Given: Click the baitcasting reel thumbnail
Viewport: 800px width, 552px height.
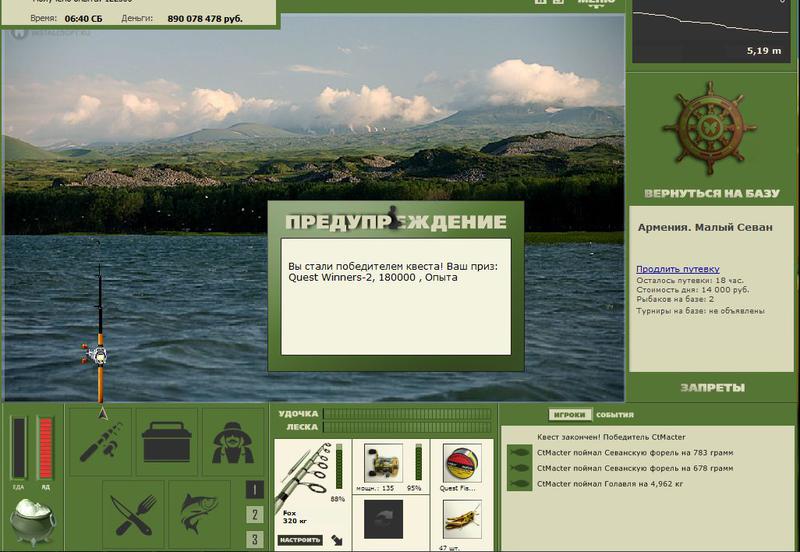Looking at the screenshot, I should (383, 462).
